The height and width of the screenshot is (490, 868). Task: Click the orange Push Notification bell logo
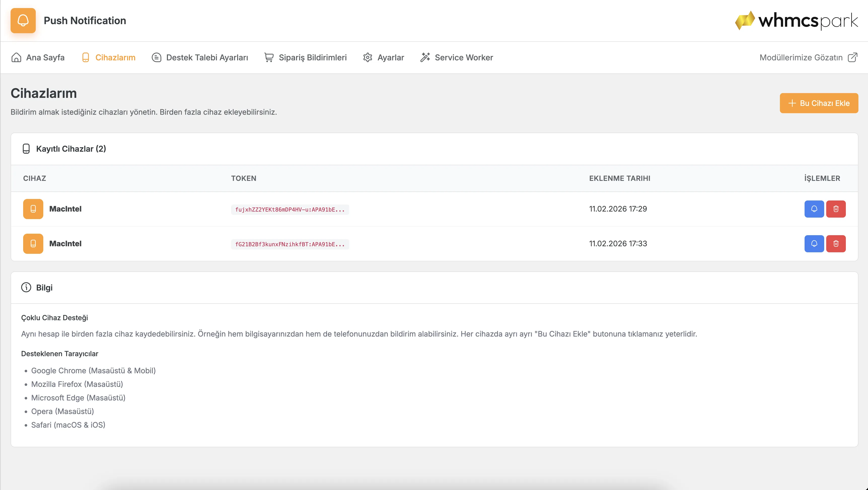click(x=23, y=21)
